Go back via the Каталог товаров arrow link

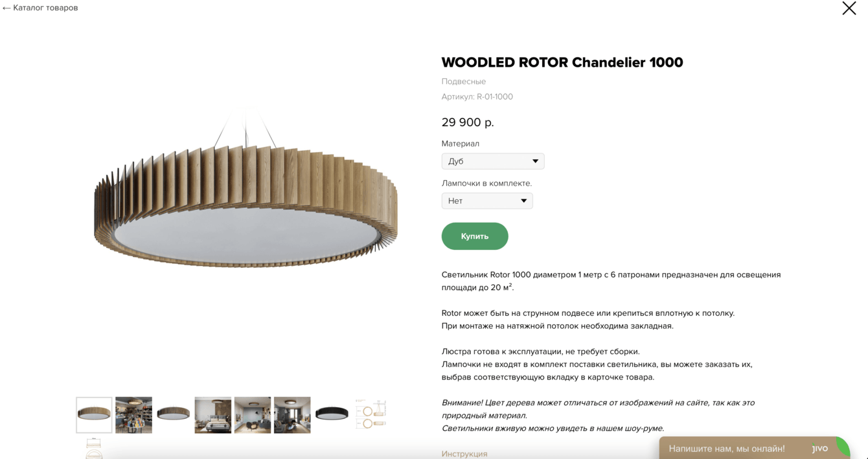(x=40, y=8)
